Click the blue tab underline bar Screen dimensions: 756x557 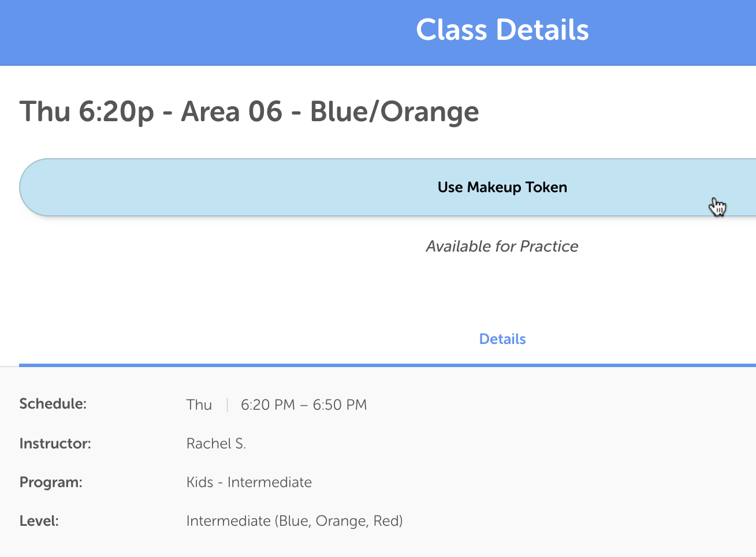[388, 365]
